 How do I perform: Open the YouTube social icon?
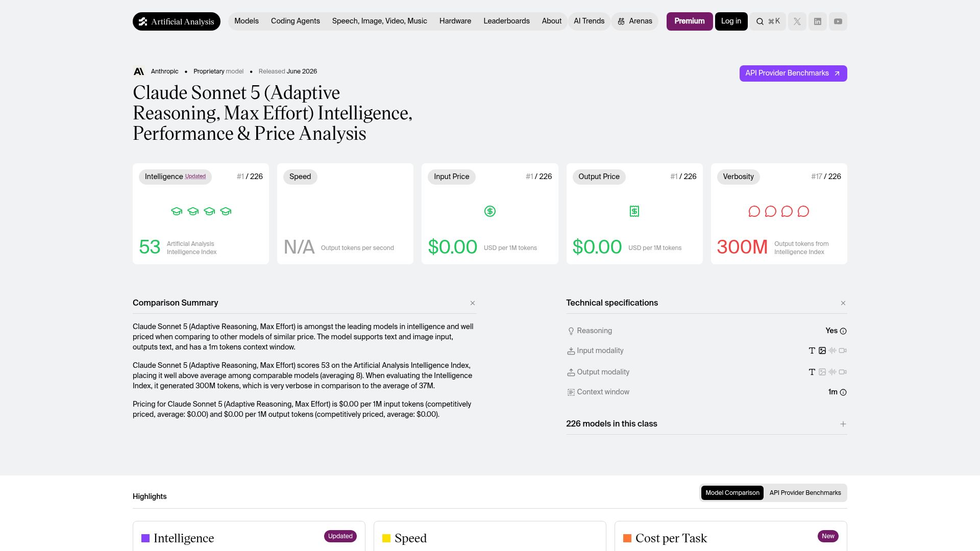[838, 21]
